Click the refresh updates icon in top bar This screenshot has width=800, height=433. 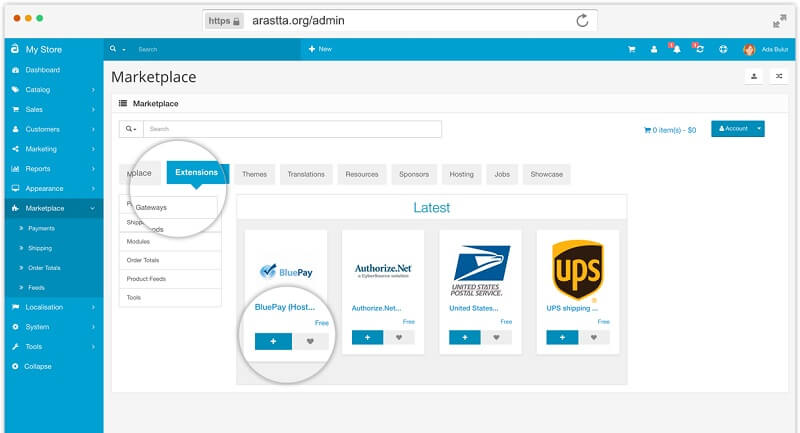[699, 49]
